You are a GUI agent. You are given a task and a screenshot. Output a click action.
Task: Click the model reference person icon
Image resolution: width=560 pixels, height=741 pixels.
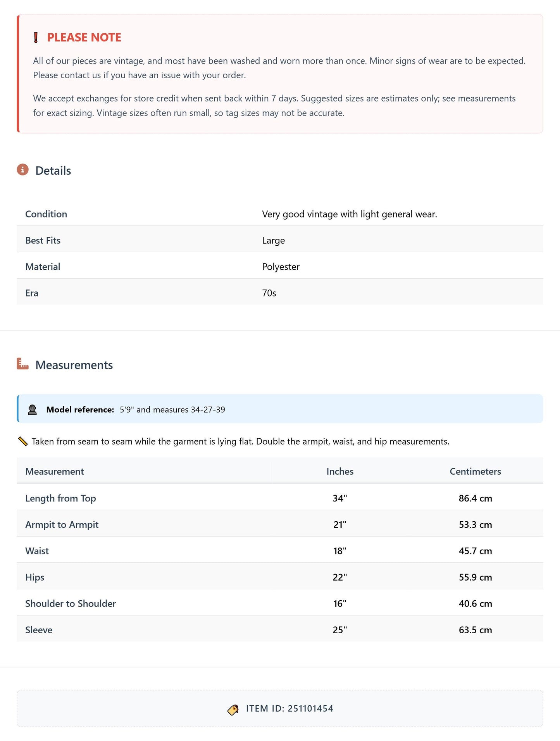click(33, 410)
